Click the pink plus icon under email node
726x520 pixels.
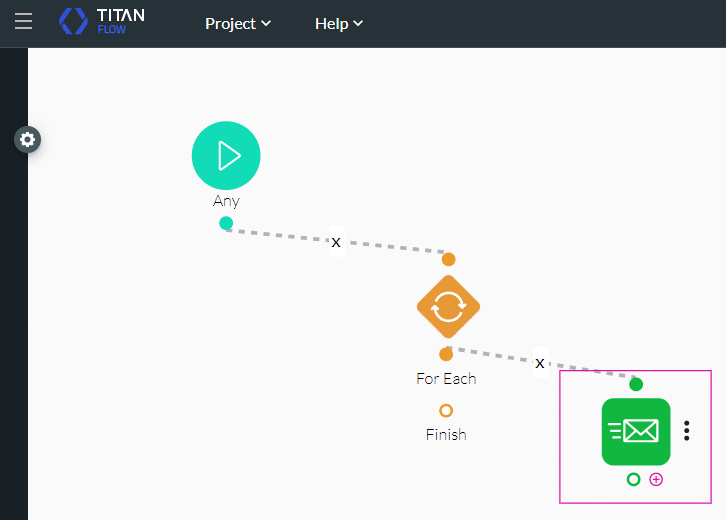[x=656, y=480]
